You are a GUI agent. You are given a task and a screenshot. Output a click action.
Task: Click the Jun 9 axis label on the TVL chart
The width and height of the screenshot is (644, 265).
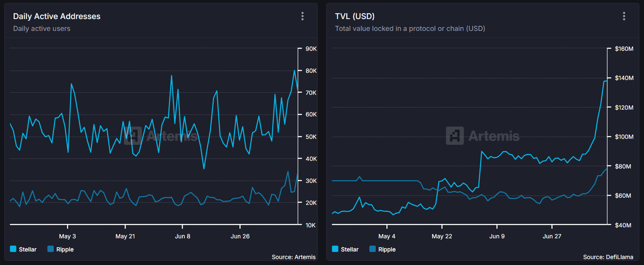(x=497, y=236)
